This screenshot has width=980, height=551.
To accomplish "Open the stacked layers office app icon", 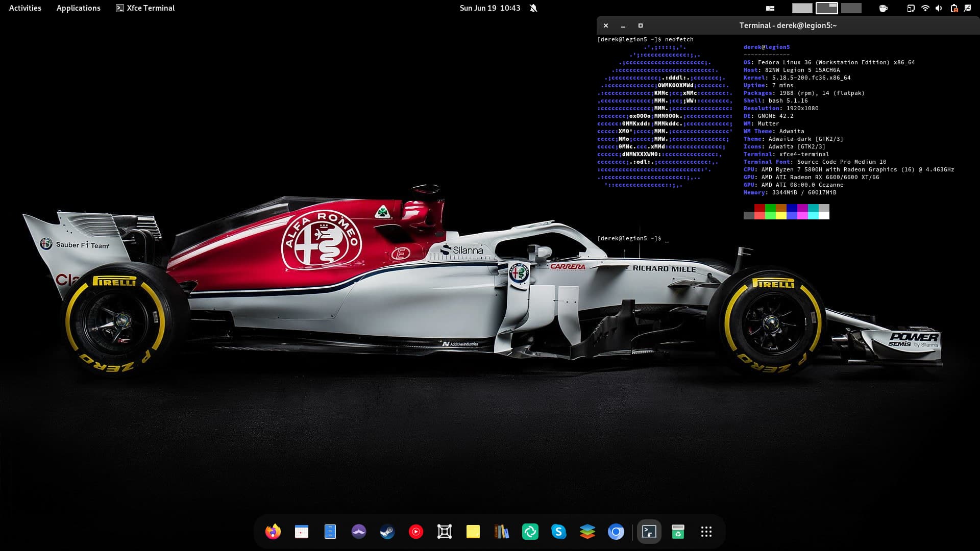I will pos(587,532).
